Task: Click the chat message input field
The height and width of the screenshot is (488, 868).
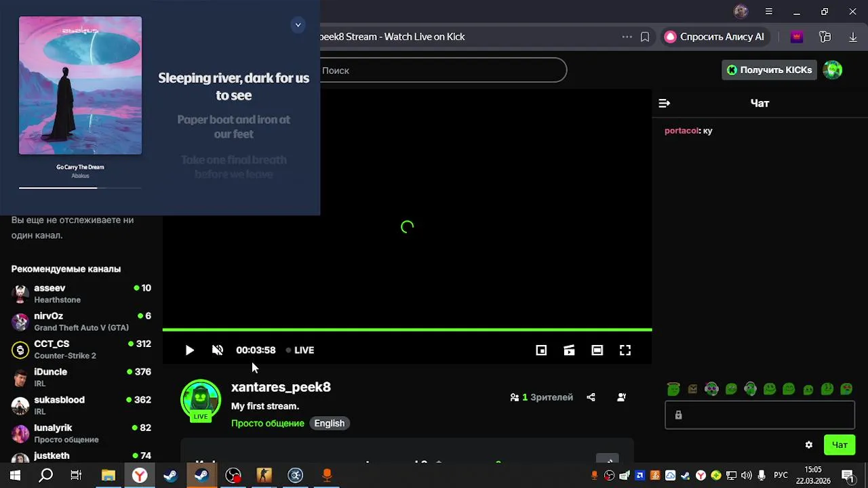Action: (759, 415)
